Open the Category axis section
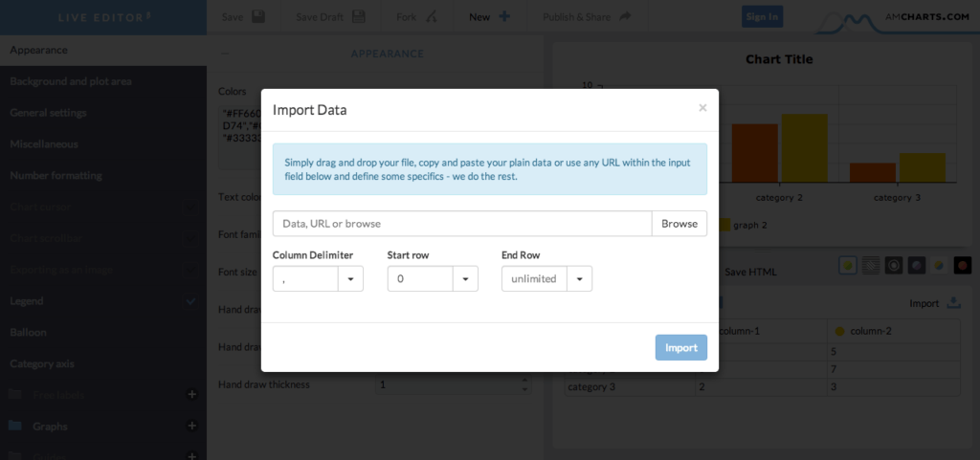Viewport: 980px width, 460px height. tap(103, 363)
